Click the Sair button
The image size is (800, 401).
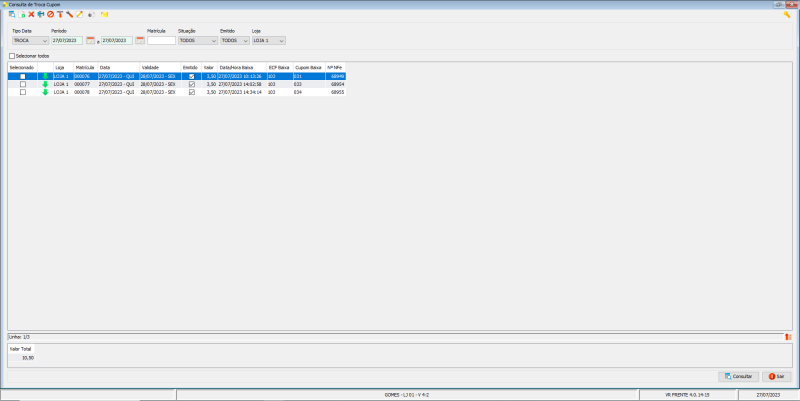(x=776, y=376)
